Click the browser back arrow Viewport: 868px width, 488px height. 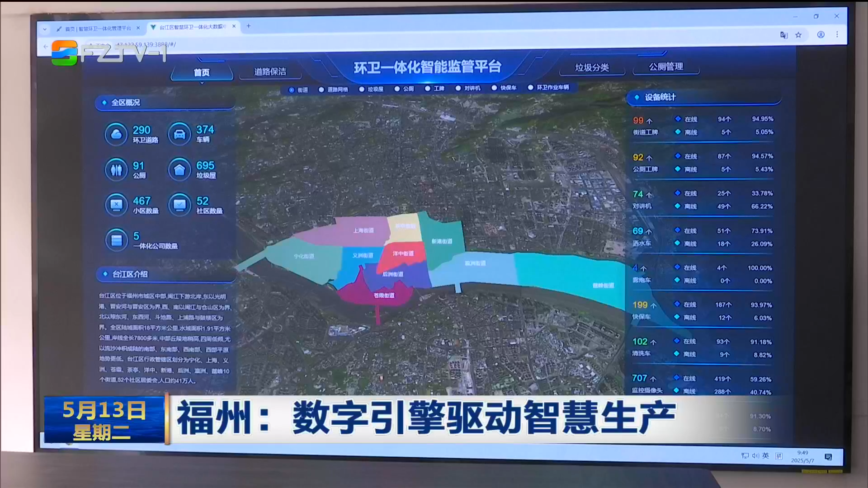point(45,46)
